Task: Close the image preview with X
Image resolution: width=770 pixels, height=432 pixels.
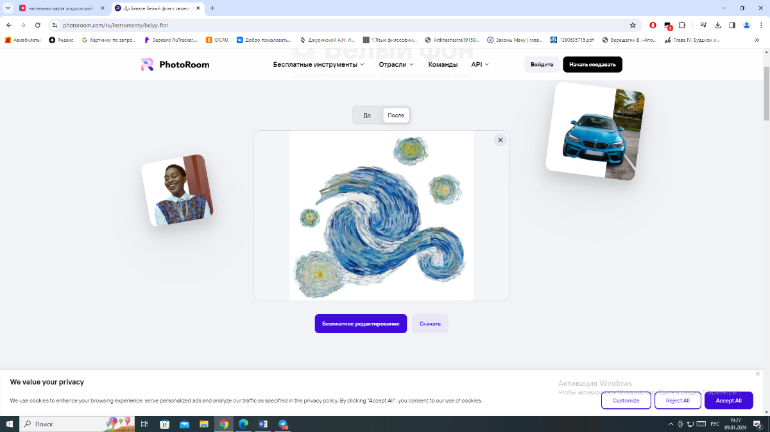Action: tap(500, 140)
